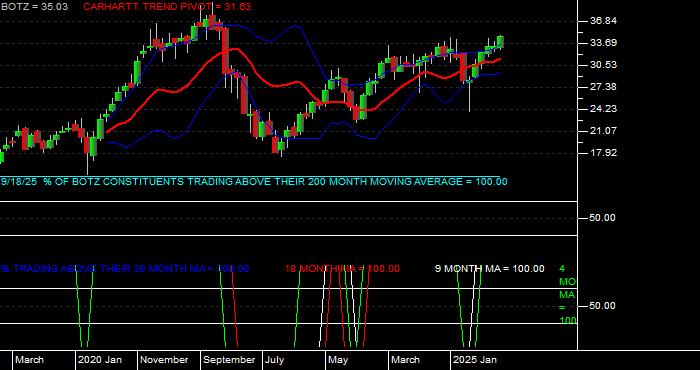Click the July time axis label
The height and width of the screenshot is (370, 700).
point(275,360)
